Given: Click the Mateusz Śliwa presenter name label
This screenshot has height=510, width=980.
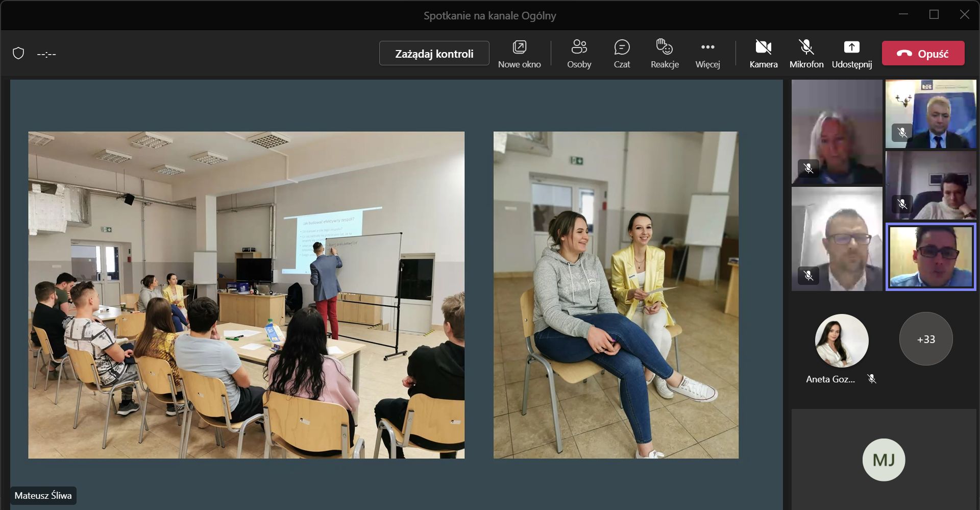Looking at the screenshot, I should click(x=43, y=495).
